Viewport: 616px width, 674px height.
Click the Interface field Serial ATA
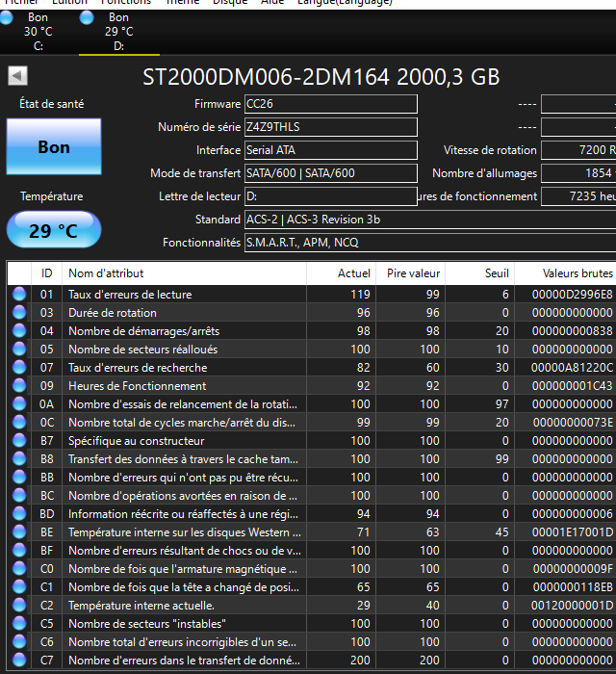point(331,150)
